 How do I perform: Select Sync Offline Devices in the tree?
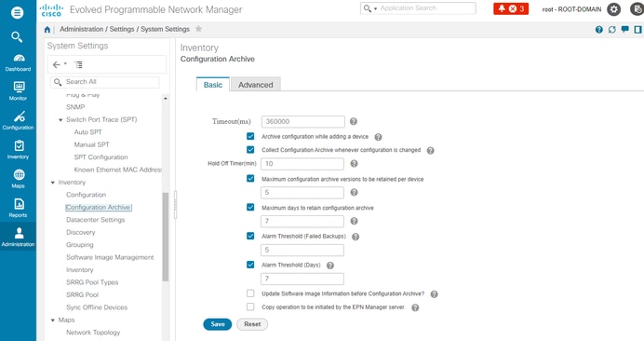click(x=97, y=307)
